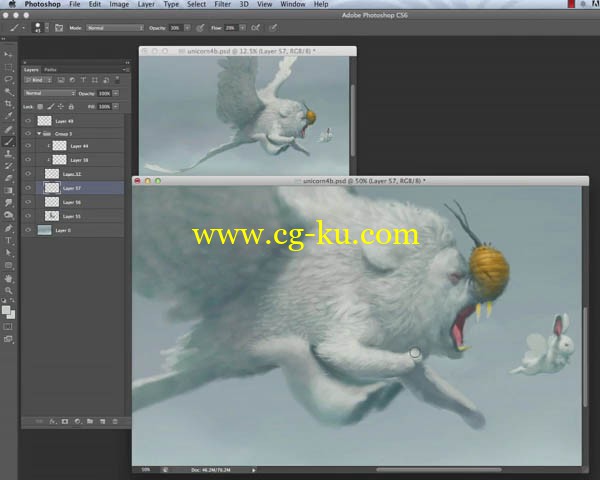Image resolution: width=600 pixels, height=480 pixels.
Task: Open the Select menu
Action: coord(196,4)
